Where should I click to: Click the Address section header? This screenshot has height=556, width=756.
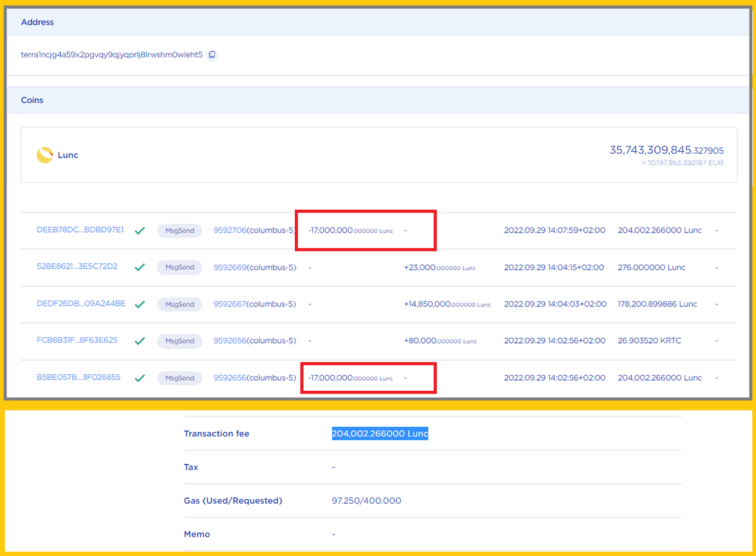[x=378, y=22]
